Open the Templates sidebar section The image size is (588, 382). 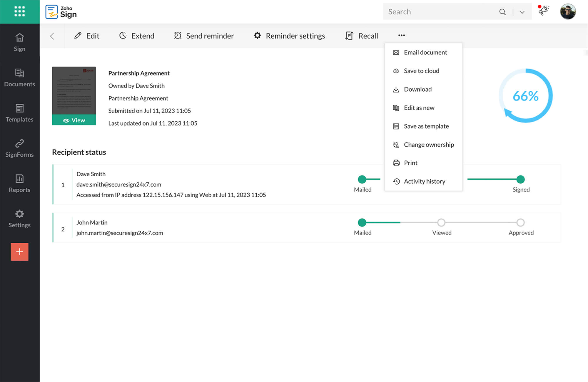pos(19,113)
